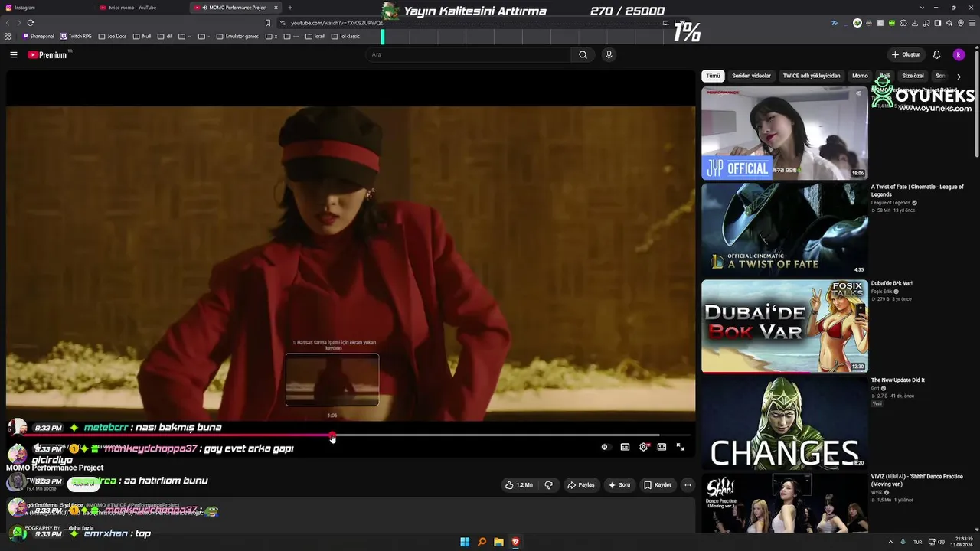Click the Paylaş share button
This screenshot has width=980, height=551.
(x=581, y=484)
